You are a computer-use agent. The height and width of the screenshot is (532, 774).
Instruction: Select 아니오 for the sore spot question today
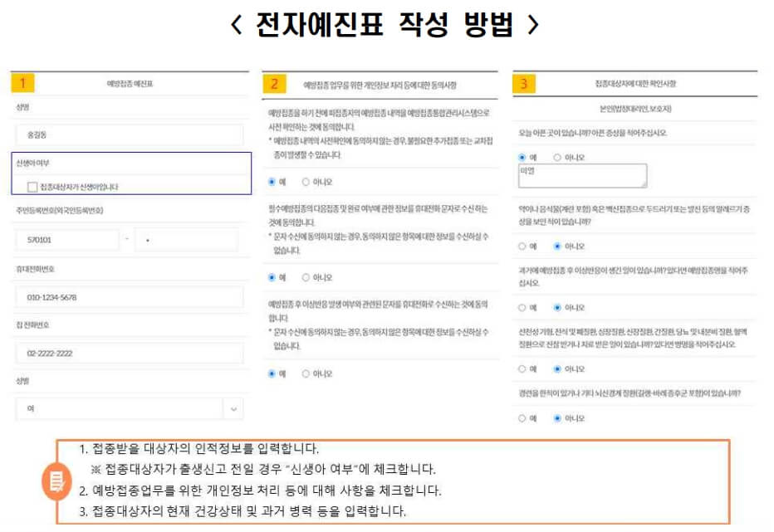[x=556, y=156]
